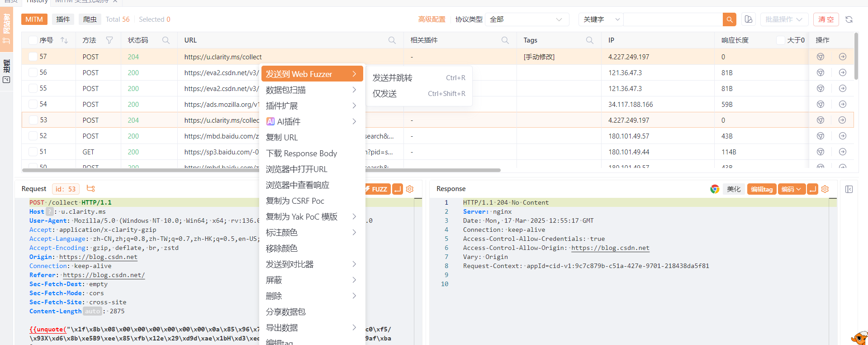This screenshot has height=345, width=868.
Task: Select 浏览器中打开URL menu item
Action: click(312, 169)
